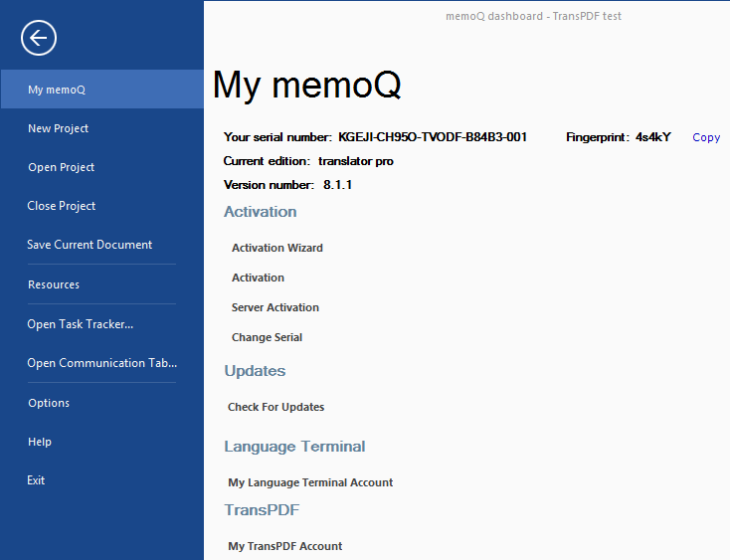Click the Activation link under Activation heading
The width and height of the screenshot is (730, 560).
pos(258,278)
